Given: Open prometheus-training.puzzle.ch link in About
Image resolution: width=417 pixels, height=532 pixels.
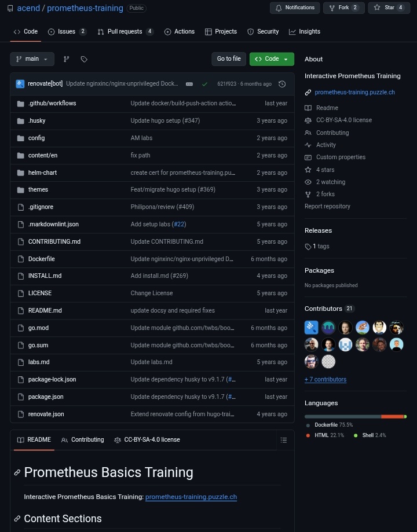Looking at the screenshot, I should coord(354,92).
